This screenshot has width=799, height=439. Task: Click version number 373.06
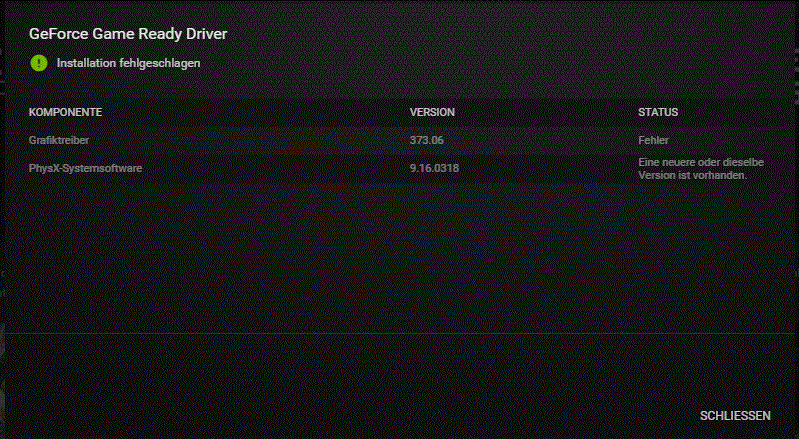427,140
